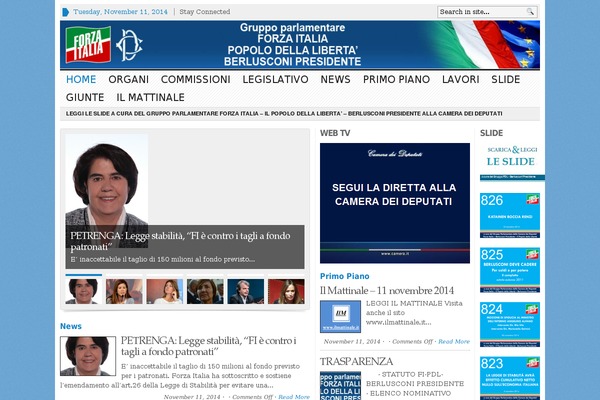Viewport: 600px width, 400px height.
Task: Open the SLIDE menu item
Action: 506,79
